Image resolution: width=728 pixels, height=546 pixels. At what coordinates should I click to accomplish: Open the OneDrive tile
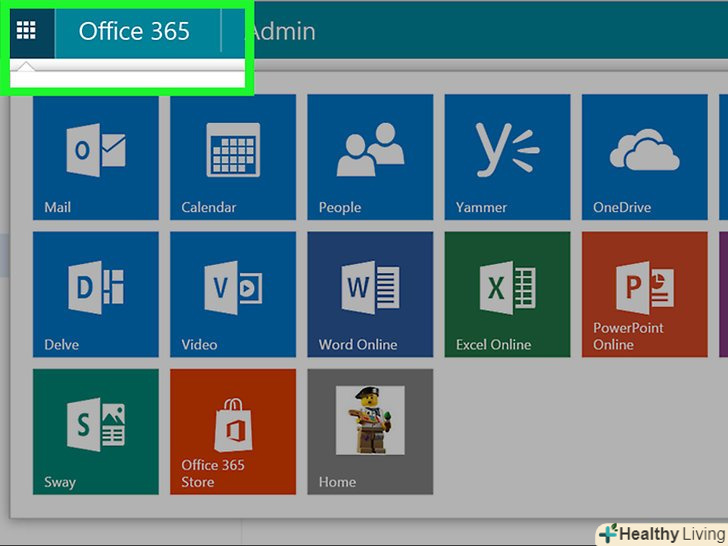coord(644,157)
